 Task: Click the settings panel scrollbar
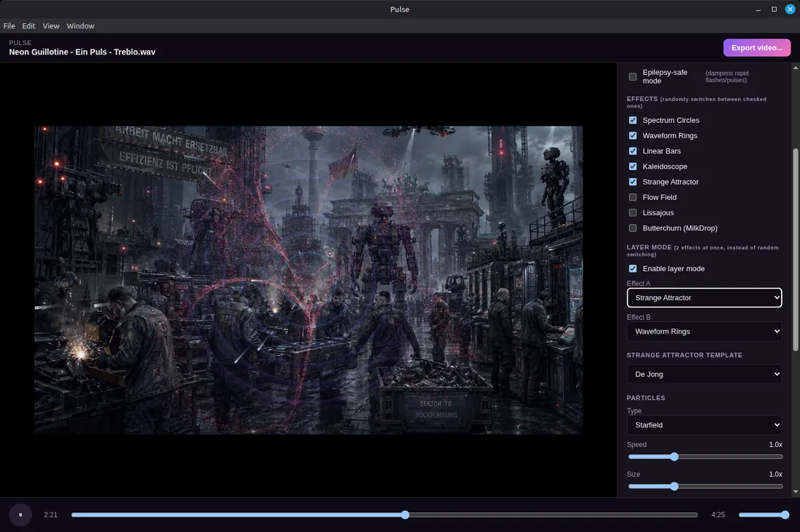click(x=796, y=249)
